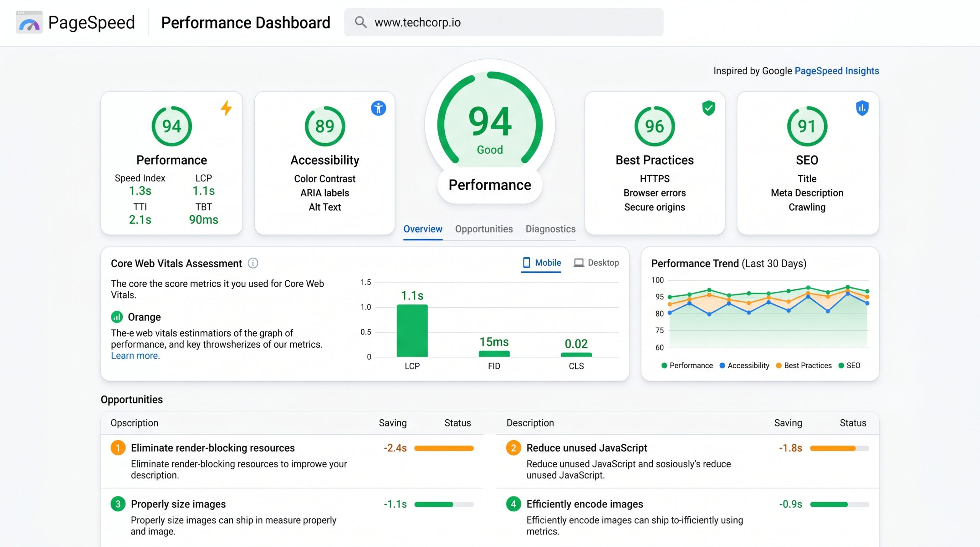
Task: Click the search magnifier icon
Action: [x=360, y=22]
